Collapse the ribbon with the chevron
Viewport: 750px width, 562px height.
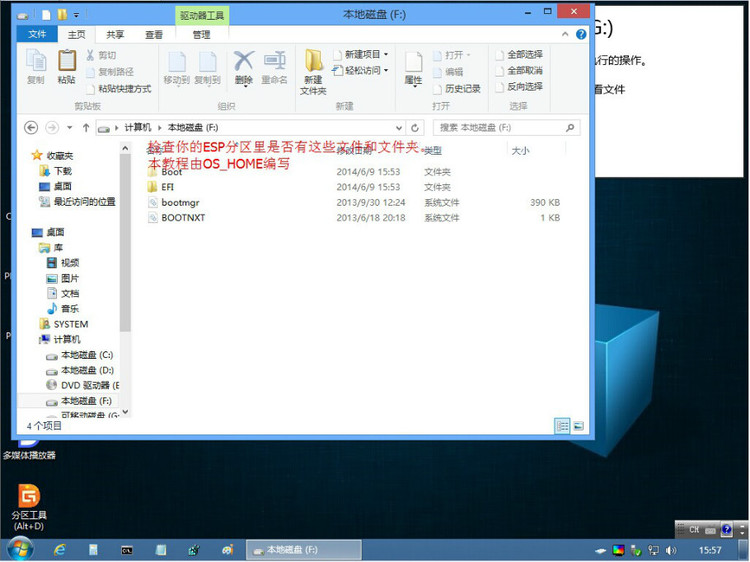coord(565,34)
